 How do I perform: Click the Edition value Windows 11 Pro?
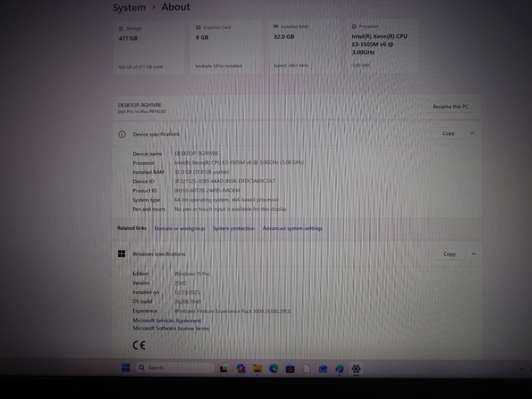pos(192,274)
